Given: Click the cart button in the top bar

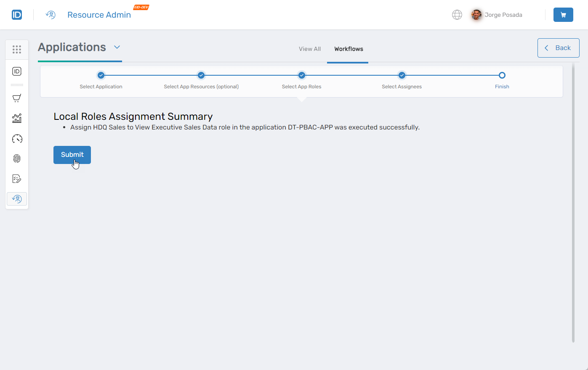Looking at the screenshot, I should coord(563,15).
